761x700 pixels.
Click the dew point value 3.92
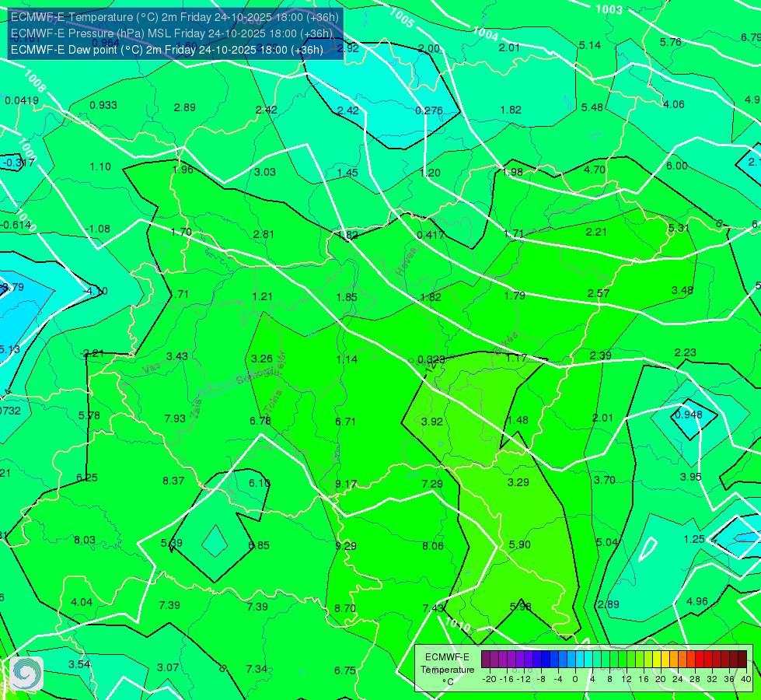[432, 422]
